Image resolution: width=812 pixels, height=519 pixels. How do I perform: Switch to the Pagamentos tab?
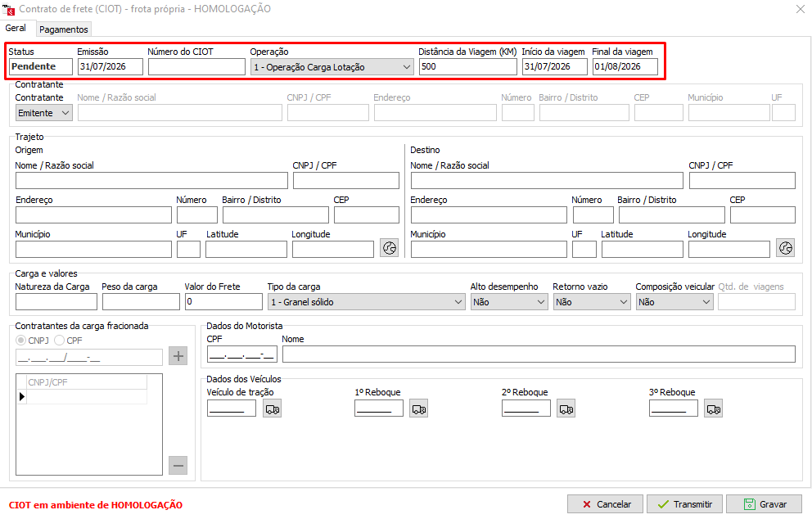[x=64, y=29]
